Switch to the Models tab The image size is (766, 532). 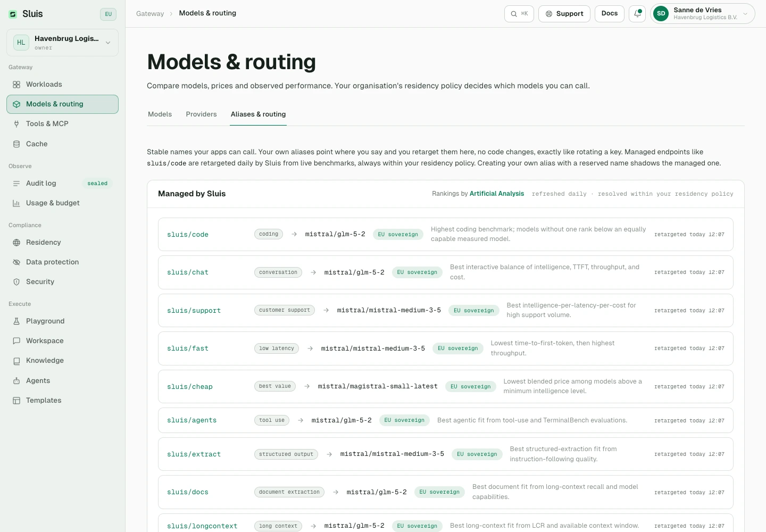[160, 114]
